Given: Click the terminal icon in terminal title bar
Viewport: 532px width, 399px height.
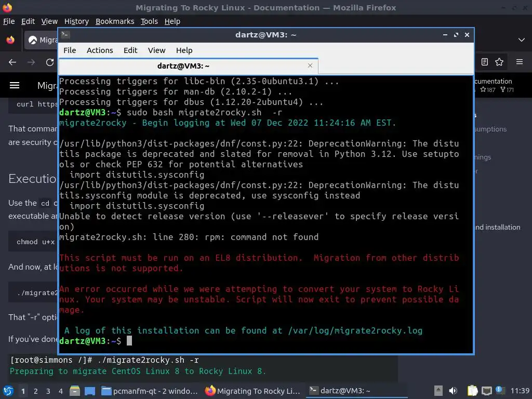Looking at the screenshot, I should [65, 35].
